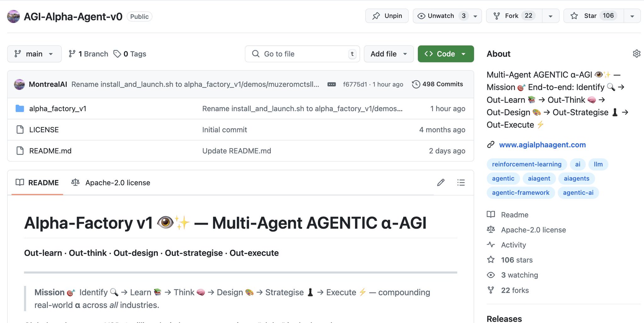Viewport: 644px width, 323px height.
Task: Open the Add file dropdown
Action: (x=389, y=54)
